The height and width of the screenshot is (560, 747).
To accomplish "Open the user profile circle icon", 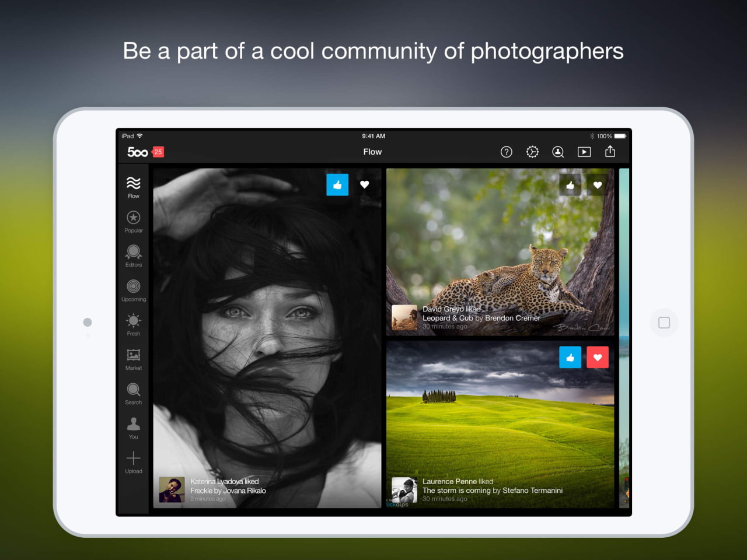I will pos(558,152).
